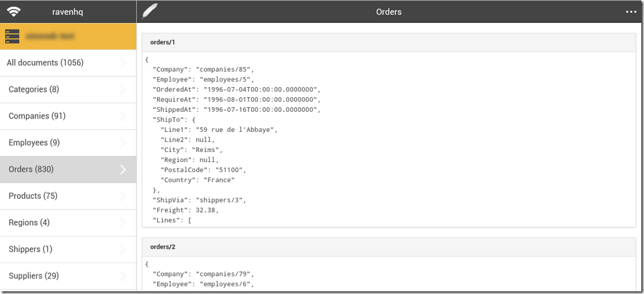Screen dimensions: 644x294
Task: Click the "Region": null line
Action: (189, 160)
